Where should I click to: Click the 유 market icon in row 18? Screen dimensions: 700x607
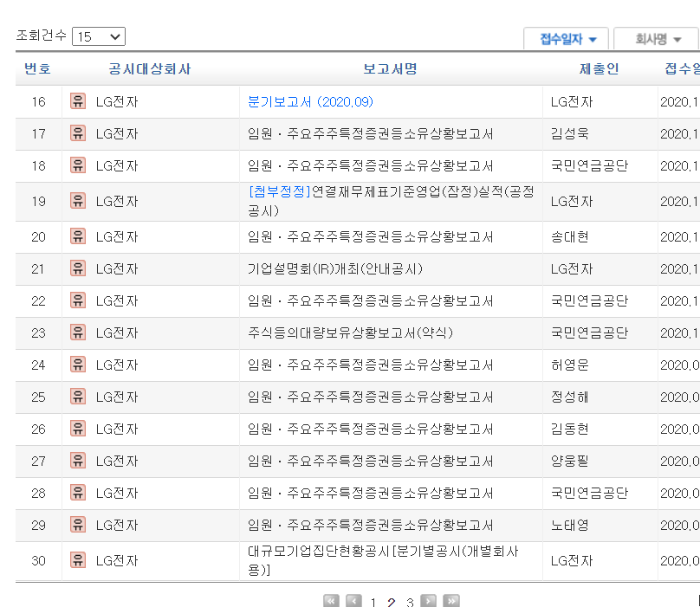coord(78,165)
